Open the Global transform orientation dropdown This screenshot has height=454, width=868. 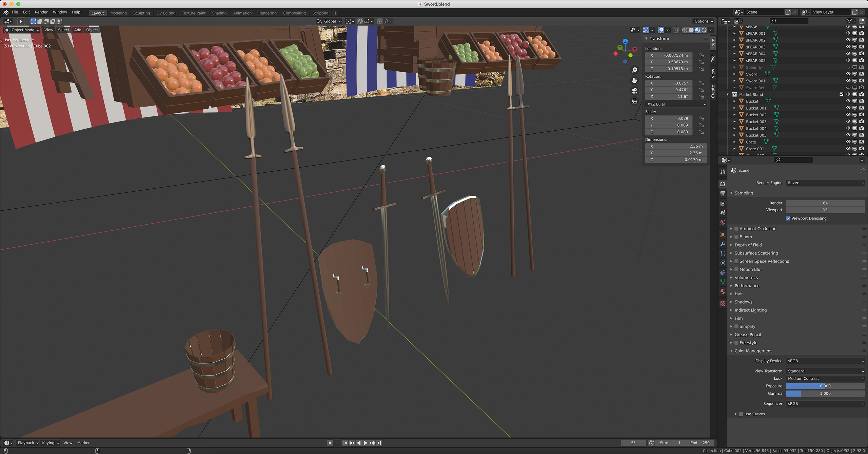(329, 21)
